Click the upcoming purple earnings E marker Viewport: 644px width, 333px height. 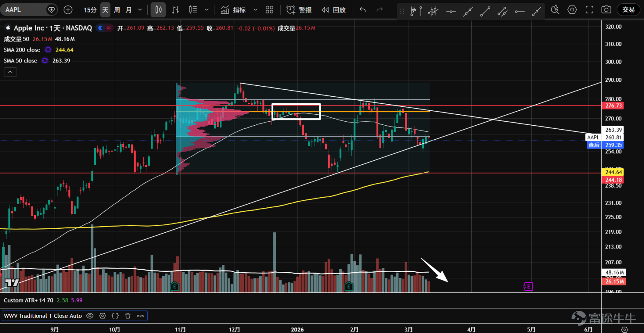pos(528,287)
